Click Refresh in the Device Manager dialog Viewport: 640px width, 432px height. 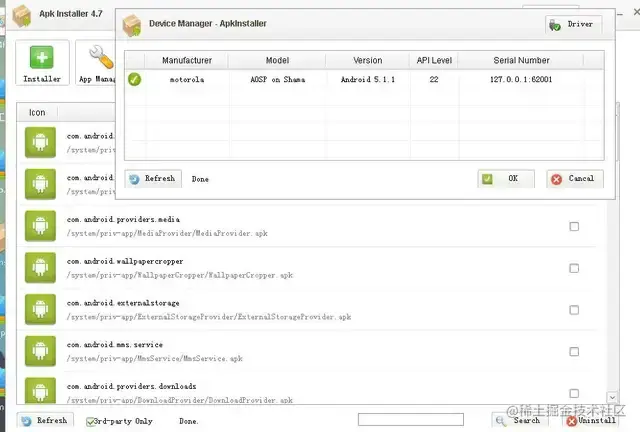tap(153, 179)
